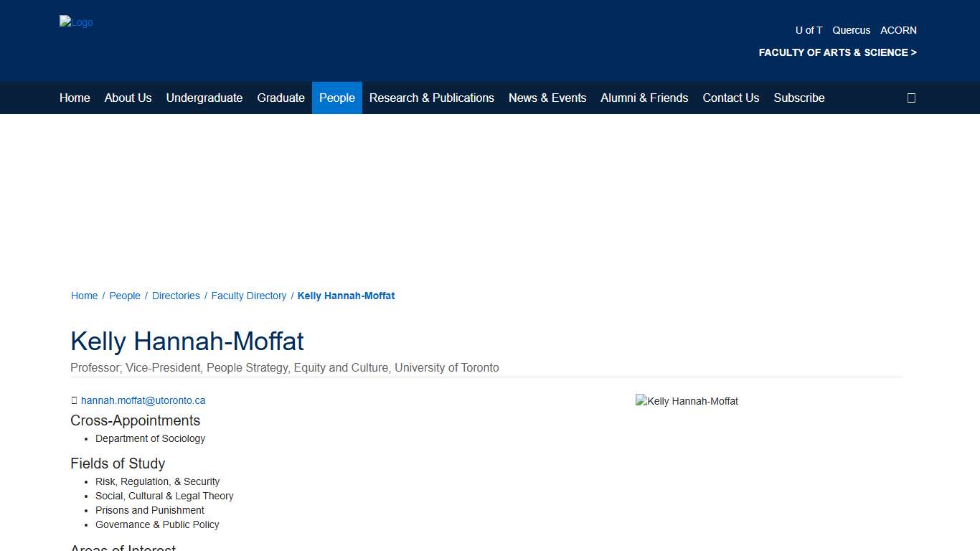
Task: Open the Subscribe page
Action: 798,98
